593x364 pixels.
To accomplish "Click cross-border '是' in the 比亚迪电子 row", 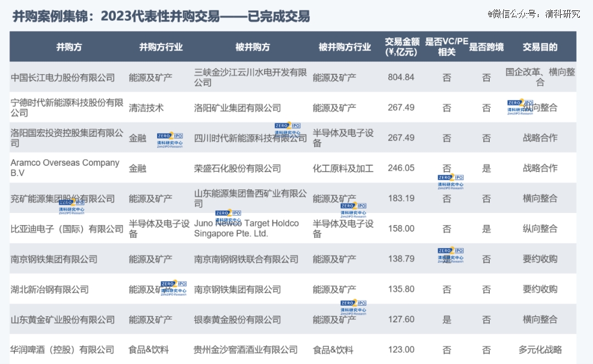I will (486, 229).
